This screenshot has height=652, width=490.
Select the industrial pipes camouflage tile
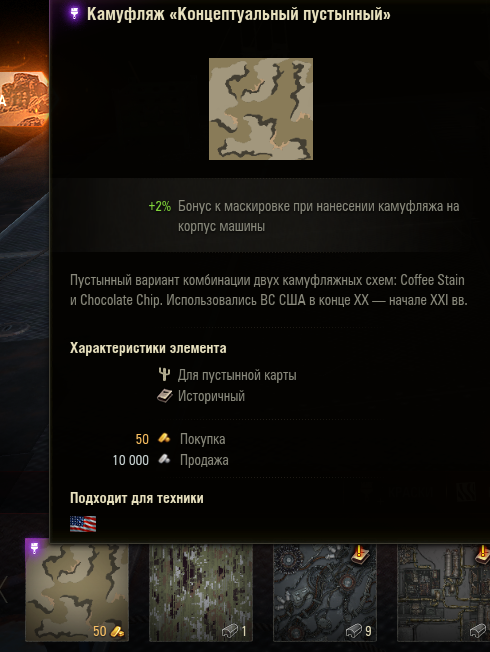[443, 593]
